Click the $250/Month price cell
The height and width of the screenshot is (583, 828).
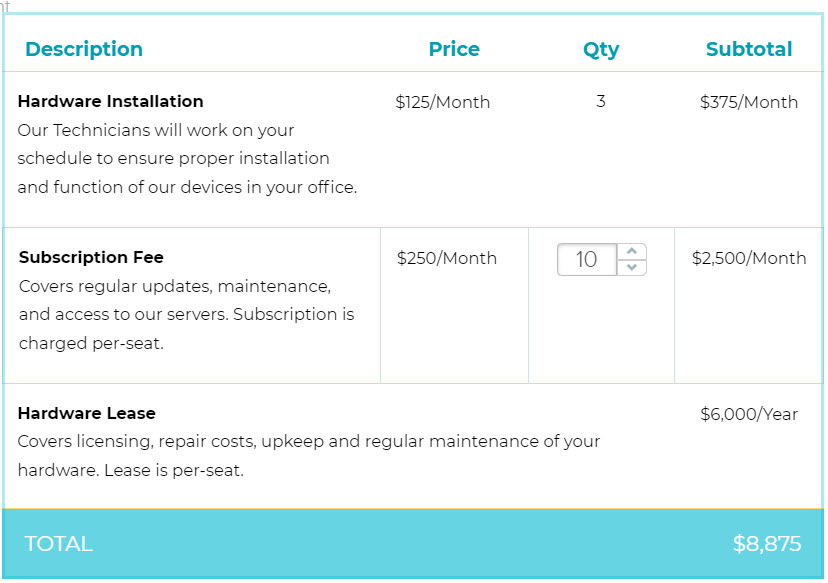pos(447,258)
